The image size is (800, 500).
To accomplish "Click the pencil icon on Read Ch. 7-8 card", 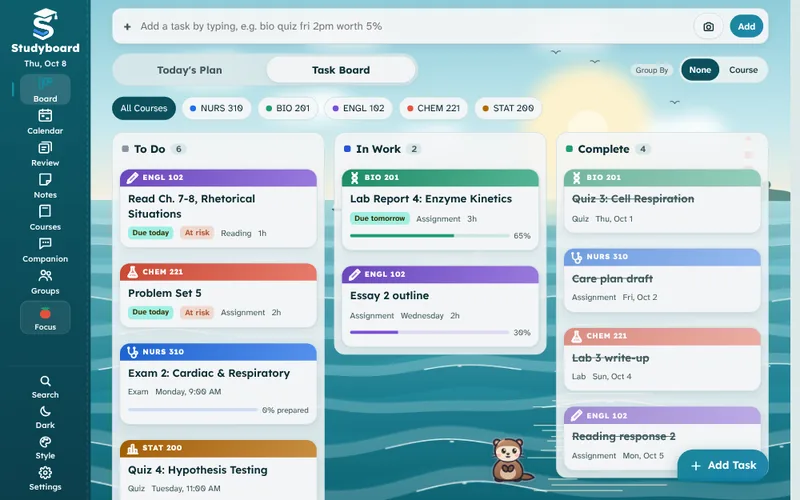I will 132,178.
